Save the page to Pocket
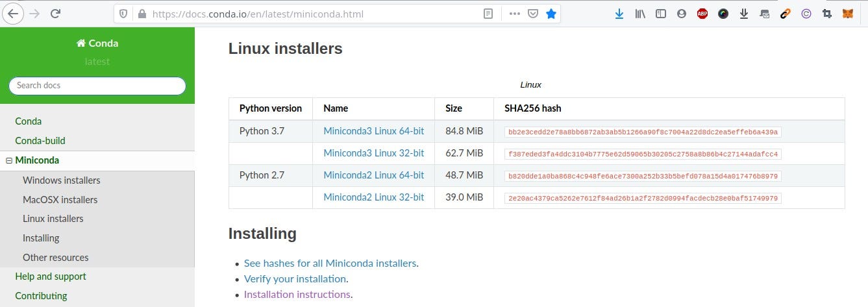 [x=532, y=14]
